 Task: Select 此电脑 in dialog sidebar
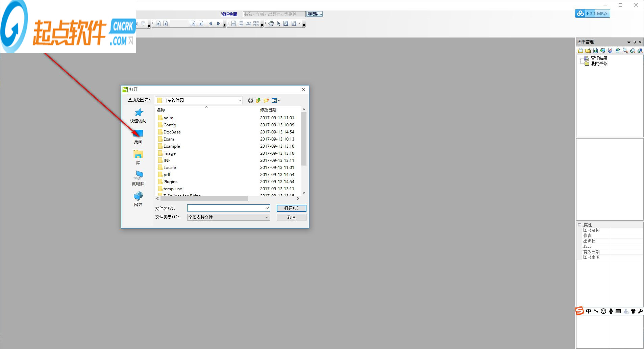[x=138, y=178]
